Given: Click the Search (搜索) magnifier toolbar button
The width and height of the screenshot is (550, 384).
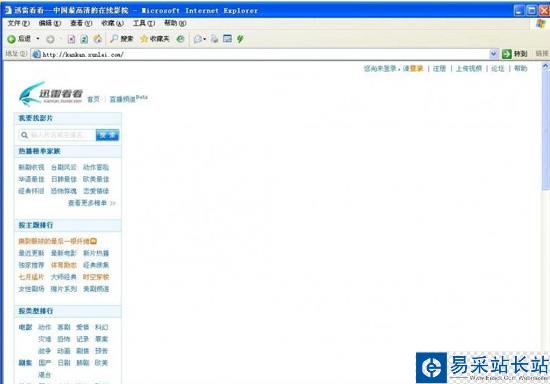Looking at the screenshot, I should [x=122, y=39].
